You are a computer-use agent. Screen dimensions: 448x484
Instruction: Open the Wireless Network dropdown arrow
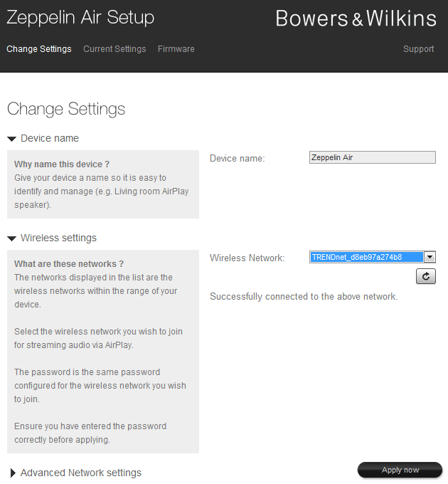[430, 257]
